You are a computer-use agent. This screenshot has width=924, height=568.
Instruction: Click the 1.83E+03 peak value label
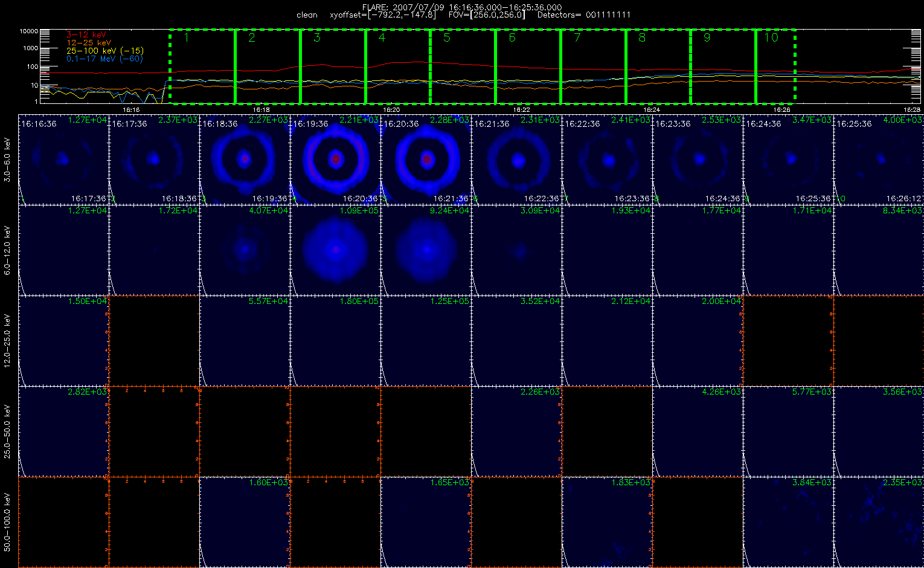[x=631, y=483]
